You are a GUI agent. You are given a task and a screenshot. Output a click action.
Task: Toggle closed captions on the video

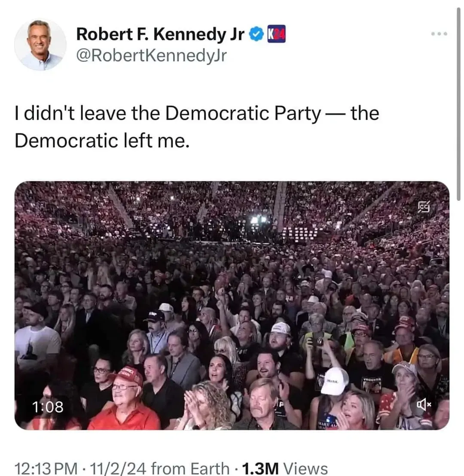tap(424, 206)
